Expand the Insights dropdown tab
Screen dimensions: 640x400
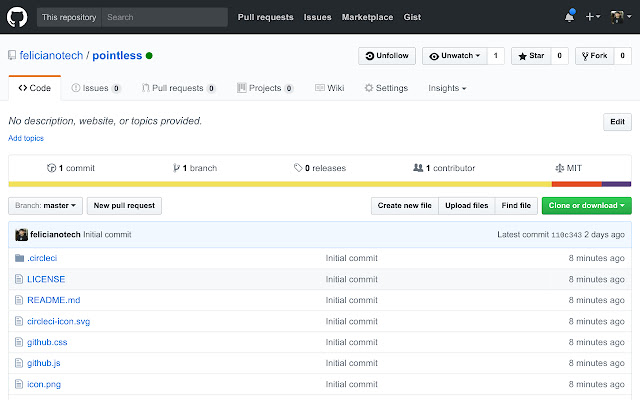click(447, 88)
